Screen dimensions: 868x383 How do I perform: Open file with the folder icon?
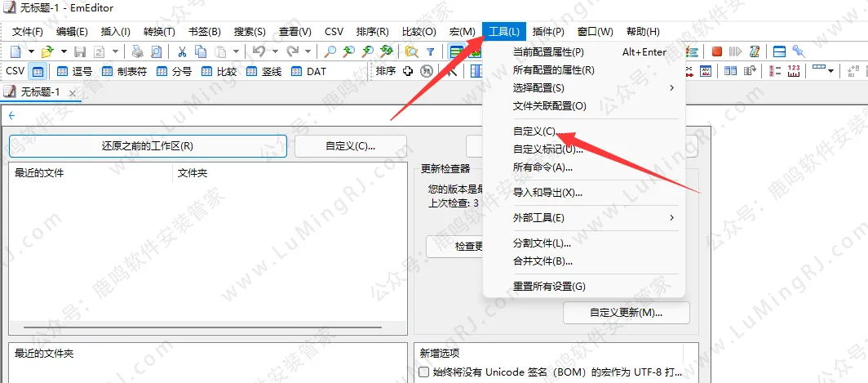[47, 52]
